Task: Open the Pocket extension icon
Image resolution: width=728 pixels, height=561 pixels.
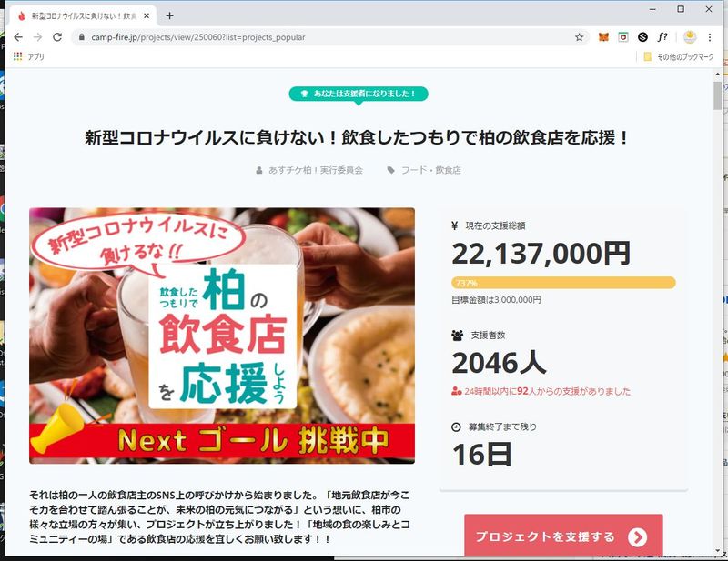Action: [x=623, y=37]
